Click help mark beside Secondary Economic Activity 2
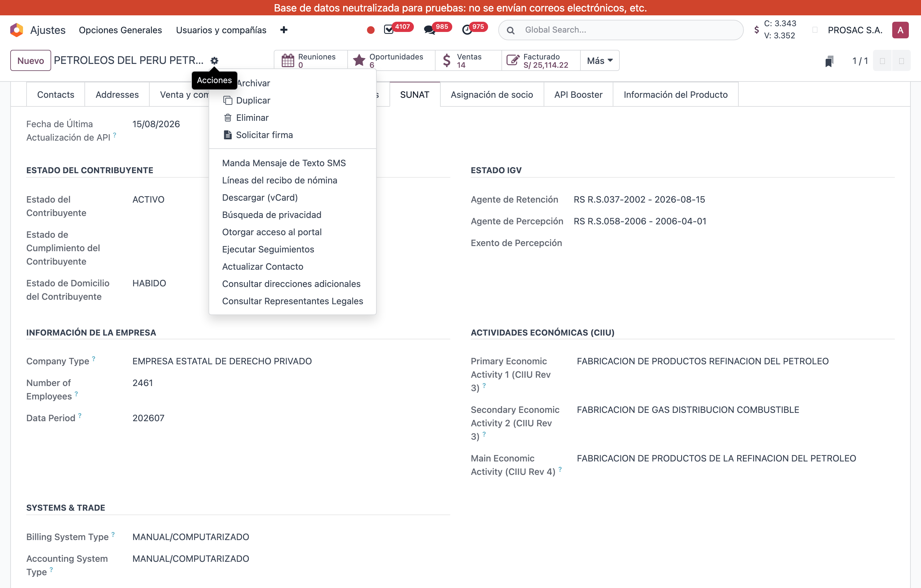The height and width of the screenshot is (588, 921). tap(484, 434)
